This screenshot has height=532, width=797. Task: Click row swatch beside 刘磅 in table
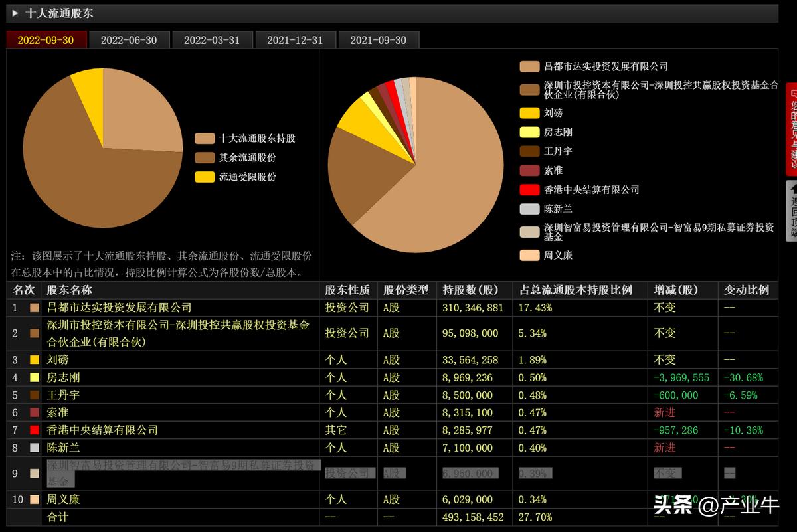point(35,359)
